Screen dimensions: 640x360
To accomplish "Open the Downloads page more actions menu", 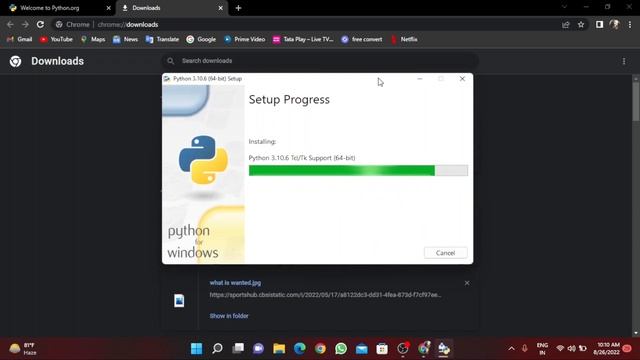I will coord(624,61).
